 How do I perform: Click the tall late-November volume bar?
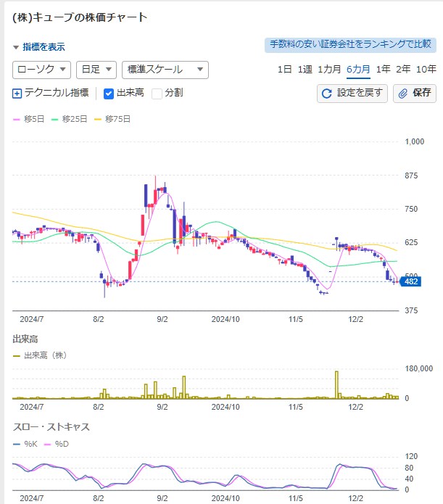pos(336,385)
